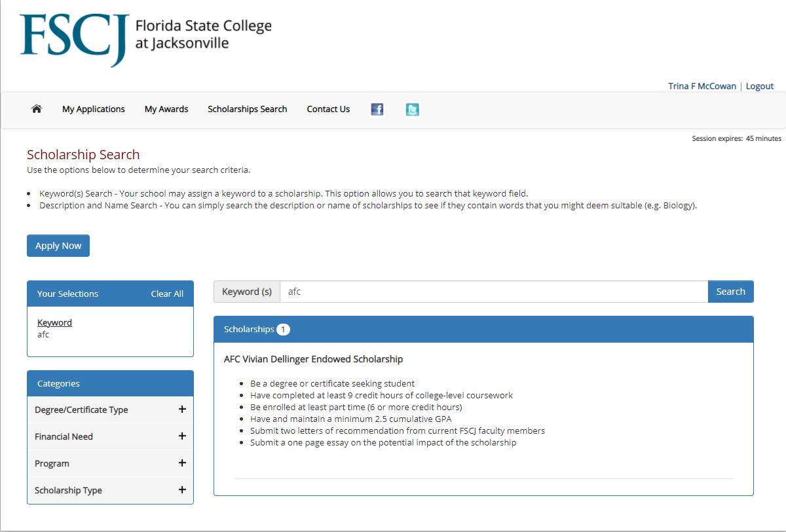
Task: Click the Logout link
Action: [760, 86]
